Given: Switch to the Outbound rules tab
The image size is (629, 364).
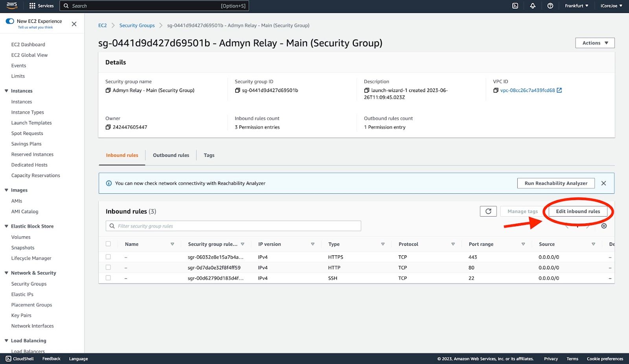Looking at the screenshot, I should coord(171,156).
